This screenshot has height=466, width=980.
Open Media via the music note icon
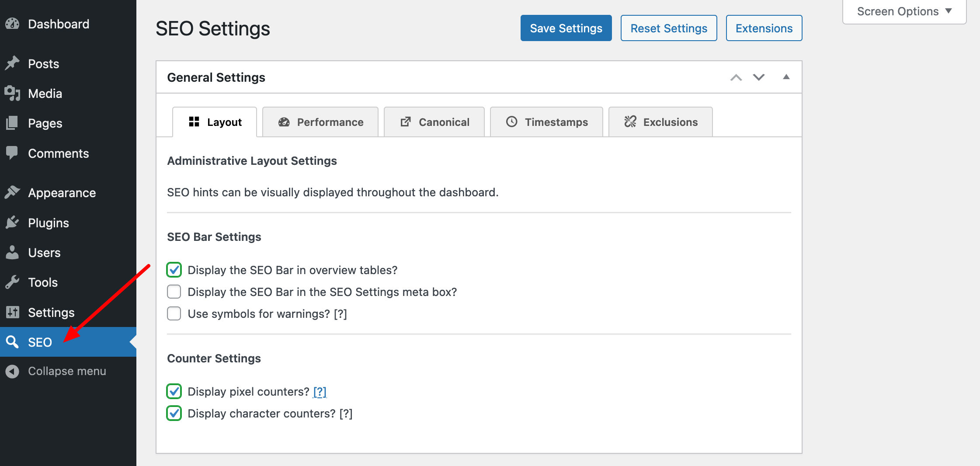(x=12, y=93)
